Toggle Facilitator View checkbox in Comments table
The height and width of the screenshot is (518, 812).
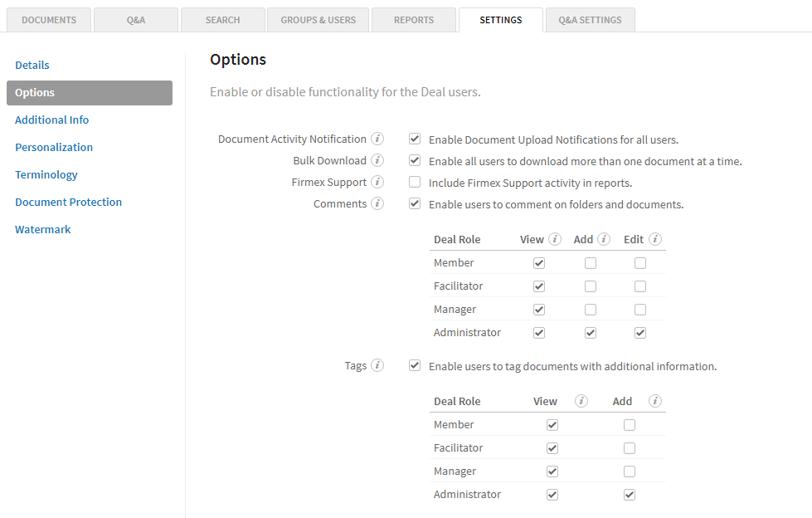pyautogui.click(x=539, y=286)
